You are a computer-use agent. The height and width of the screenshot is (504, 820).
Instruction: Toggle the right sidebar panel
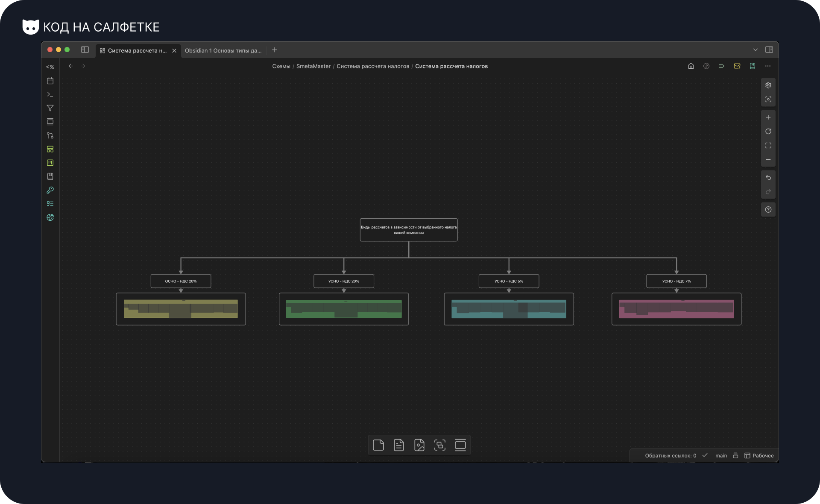(x=769, y=50)
